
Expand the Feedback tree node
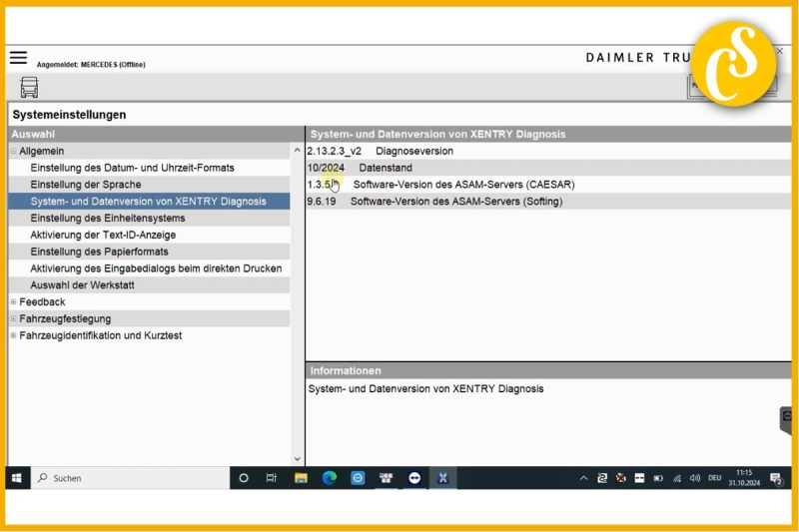click(13, 302)
